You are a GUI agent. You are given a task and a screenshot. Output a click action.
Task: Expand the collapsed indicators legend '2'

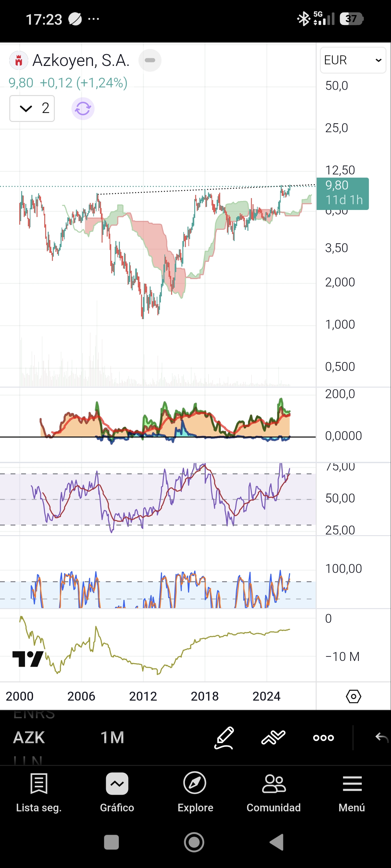32,108
